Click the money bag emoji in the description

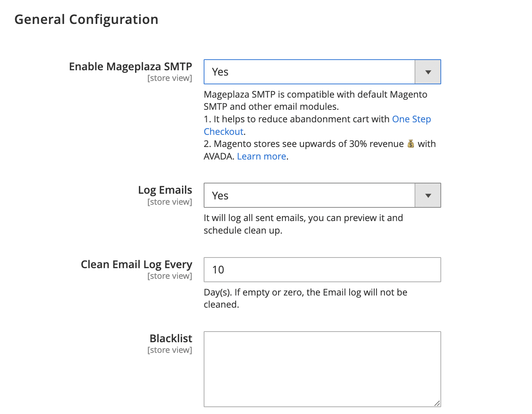coord(410,144)
